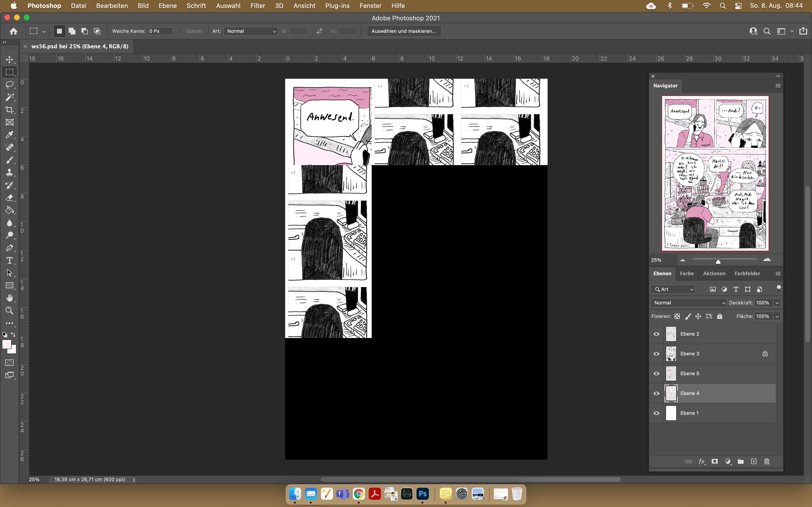
Task: Click the foreground color swatch
Action: [x=6, y=344]
